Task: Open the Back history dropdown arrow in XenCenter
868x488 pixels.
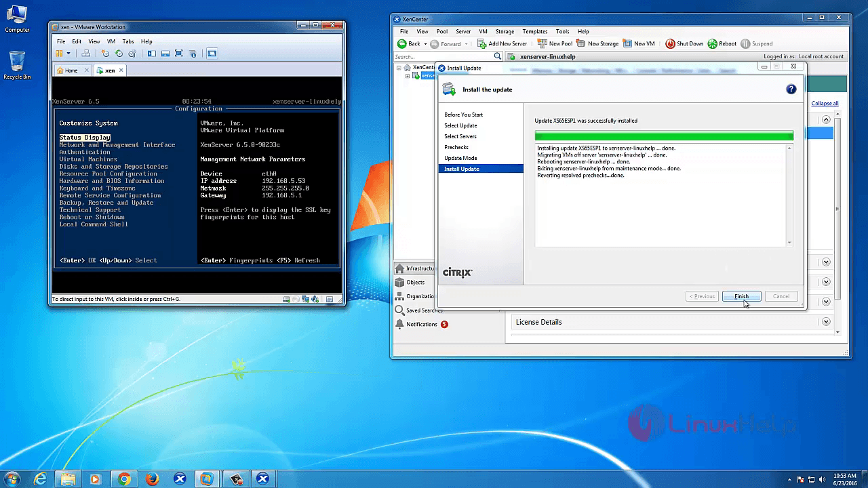Action: coord(426,44)
